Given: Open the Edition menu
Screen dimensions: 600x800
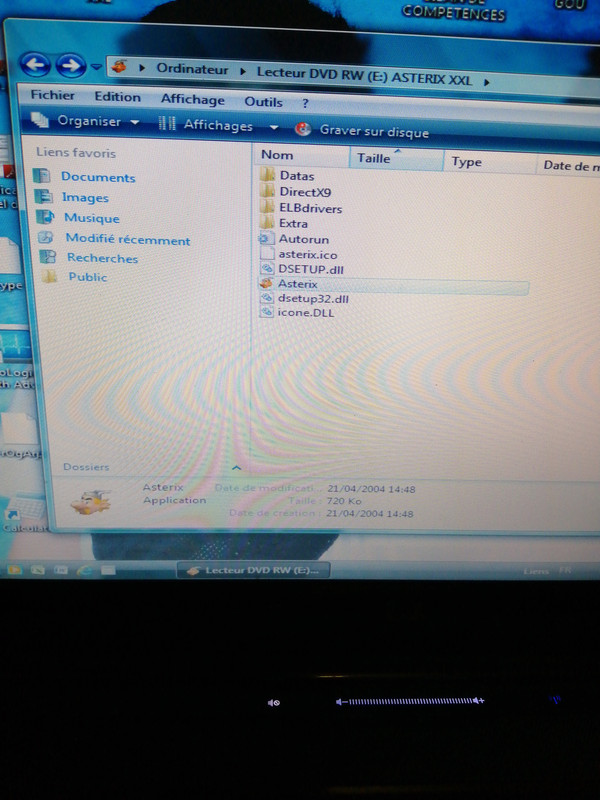Looking at the screenshot, I should [117, 97].
